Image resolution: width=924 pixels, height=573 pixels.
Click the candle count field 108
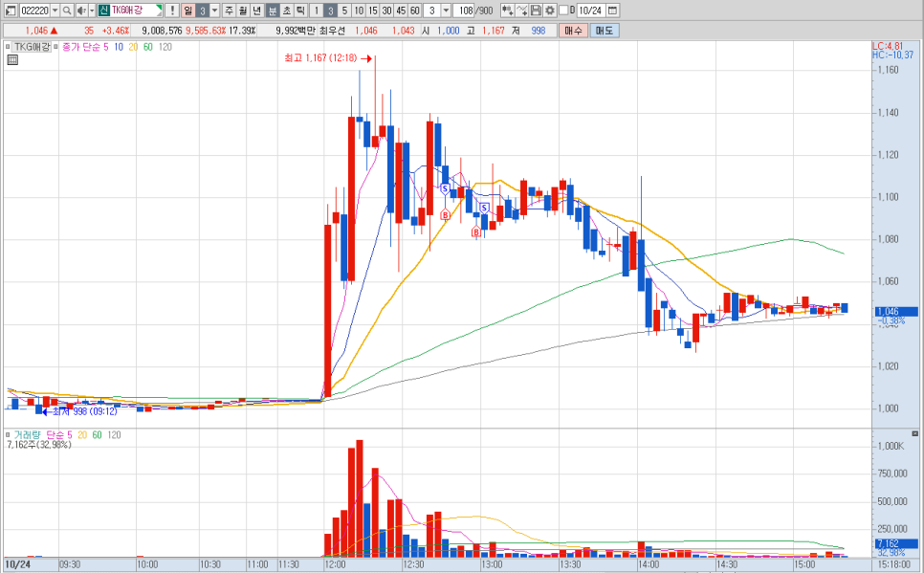click(x=466, y=11)
